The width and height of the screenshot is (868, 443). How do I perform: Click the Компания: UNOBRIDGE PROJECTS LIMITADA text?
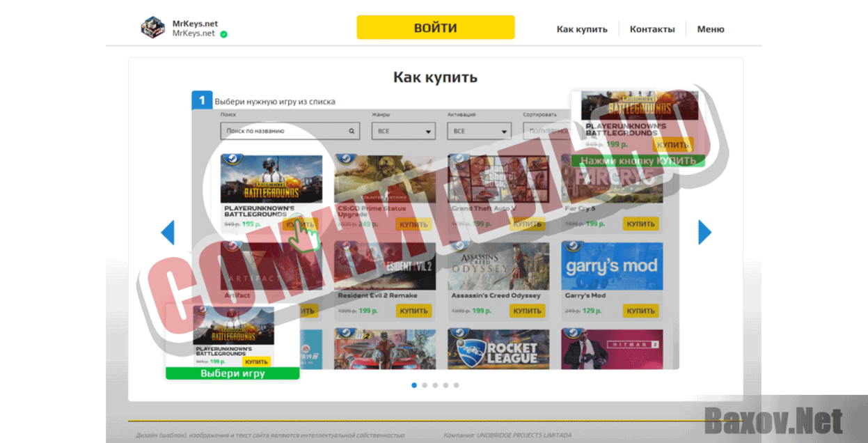[x=507, y=435]
